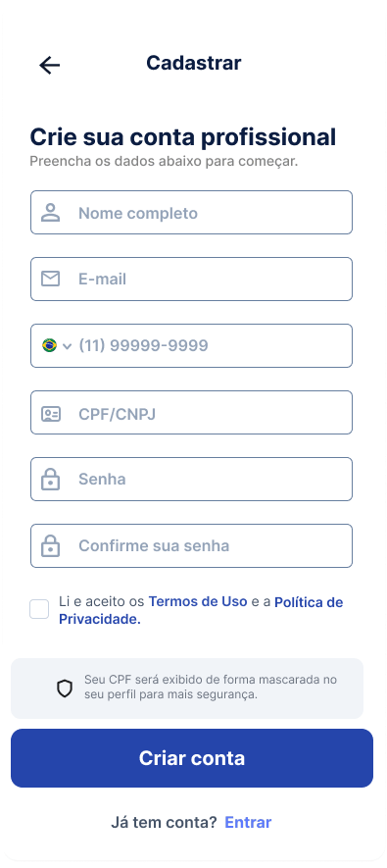Viewport: 387px width, 868px height.
Task: Click the phone number field
Action: coord(191,345)
